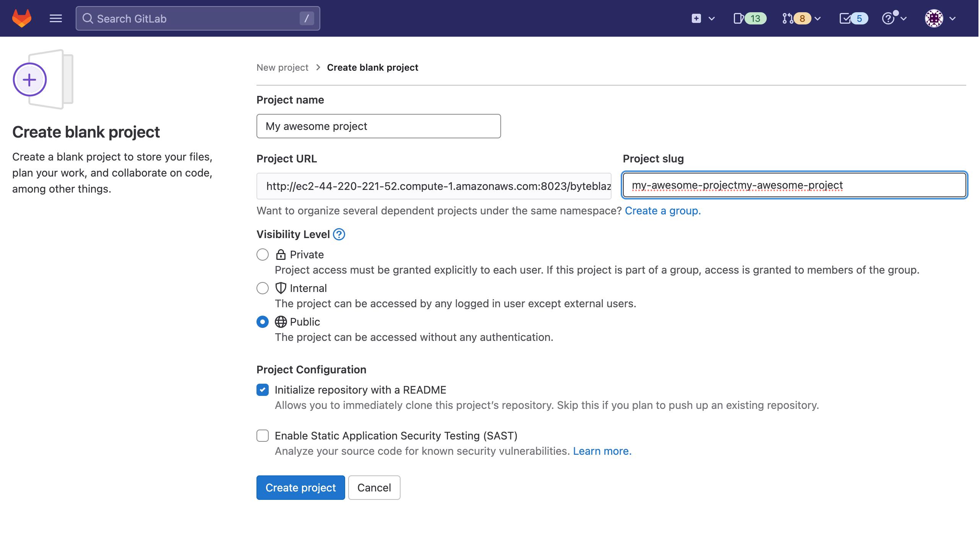Click the Create a group link

662,211
